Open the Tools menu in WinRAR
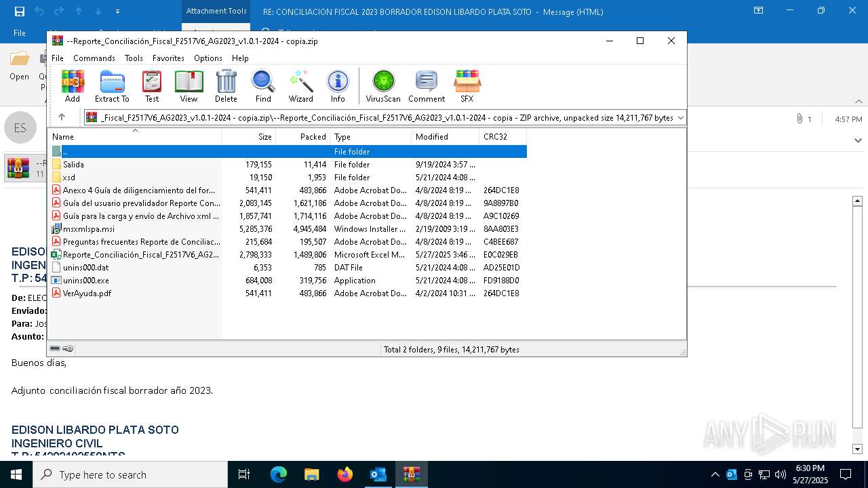 click(x=134, y=58)
